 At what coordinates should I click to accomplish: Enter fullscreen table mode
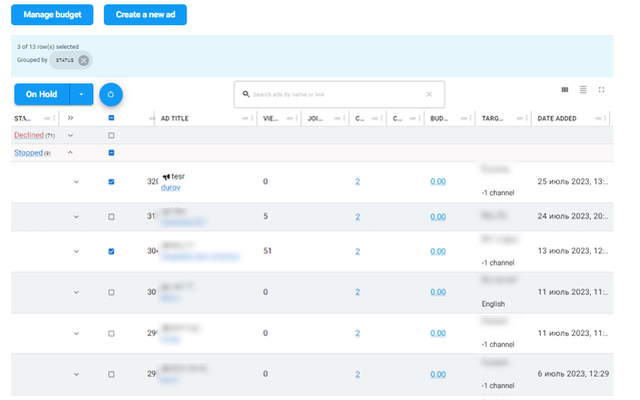pyautogui.click(x=601, y=89)
